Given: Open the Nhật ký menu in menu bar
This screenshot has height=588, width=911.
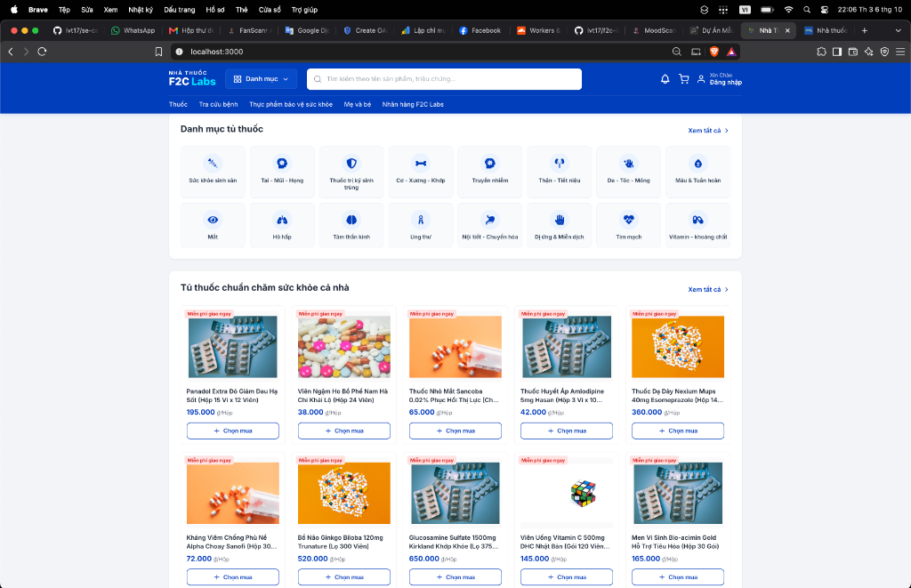Looking at the screenshot, I should click(141, 10).
